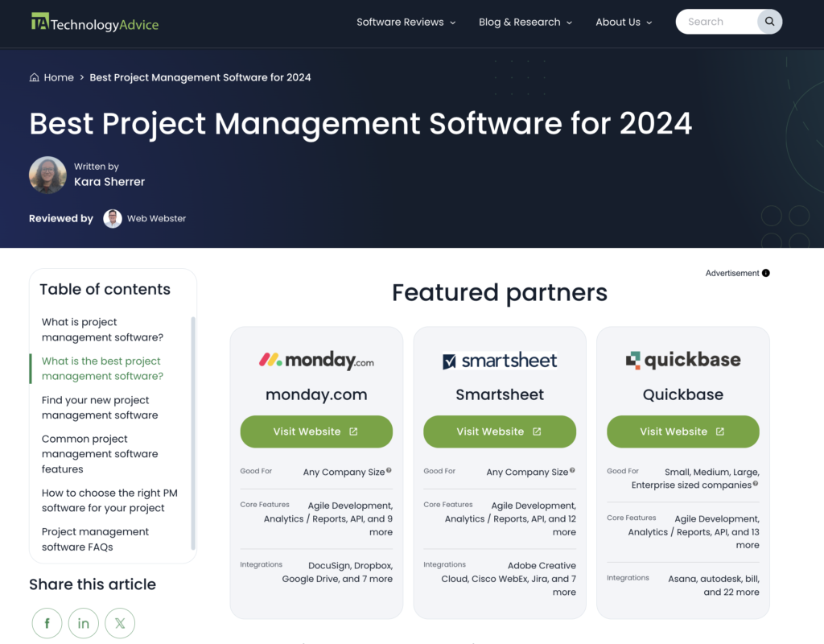This screenshot has width=824, height=644.
Task: Click the monday.com logo
Action: click(316, 360)
